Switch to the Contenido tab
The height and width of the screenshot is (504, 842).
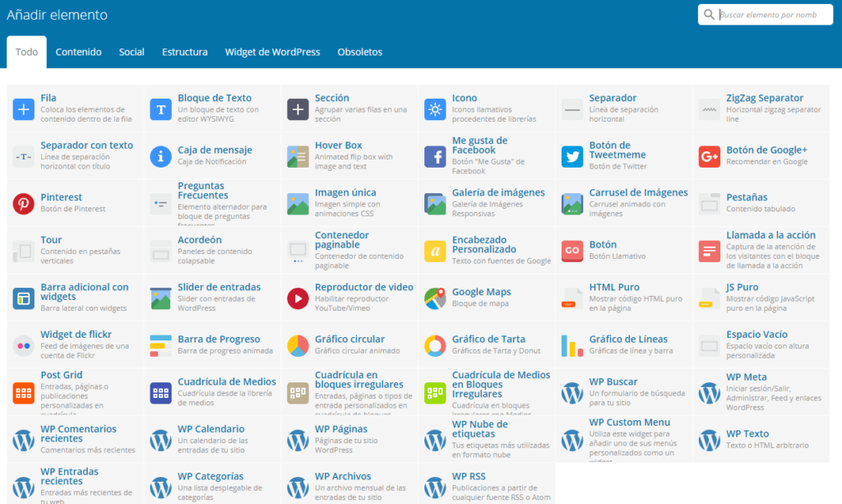78,52
